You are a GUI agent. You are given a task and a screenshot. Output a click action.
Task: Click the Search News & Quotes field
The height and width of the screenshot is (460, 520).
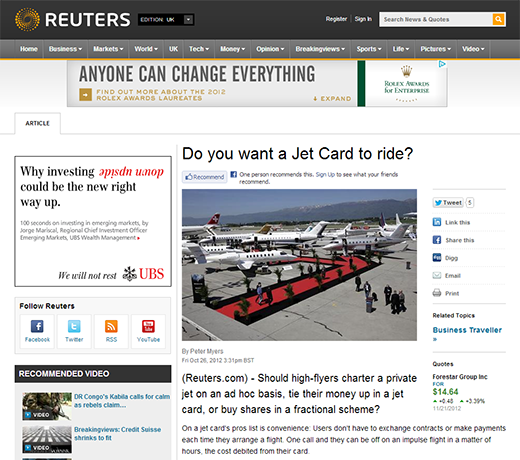436,19
